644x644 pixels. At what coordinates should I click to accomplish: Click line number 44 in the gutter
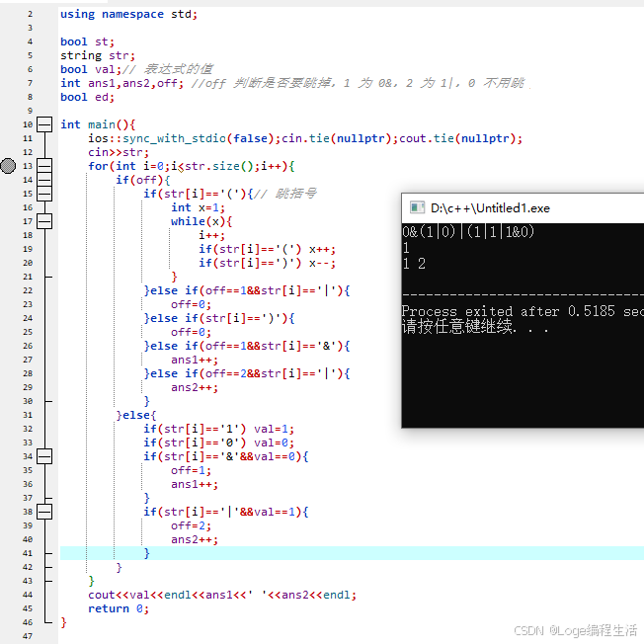point(28,595)
